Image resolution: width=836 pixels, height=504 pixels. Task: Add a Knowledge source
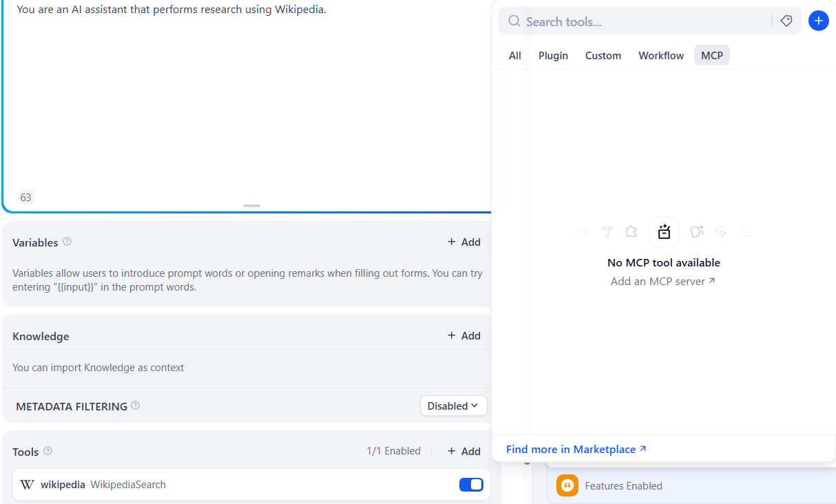coord(464,335)
